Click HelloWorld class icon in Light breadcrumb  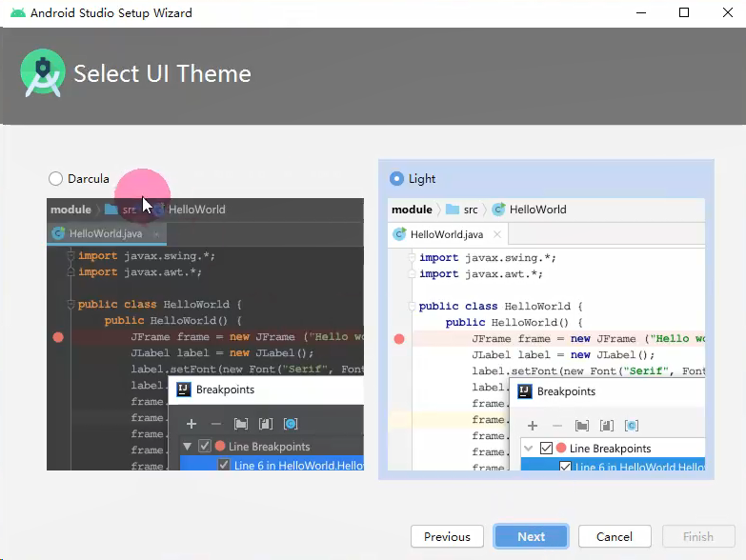(498, 210)
